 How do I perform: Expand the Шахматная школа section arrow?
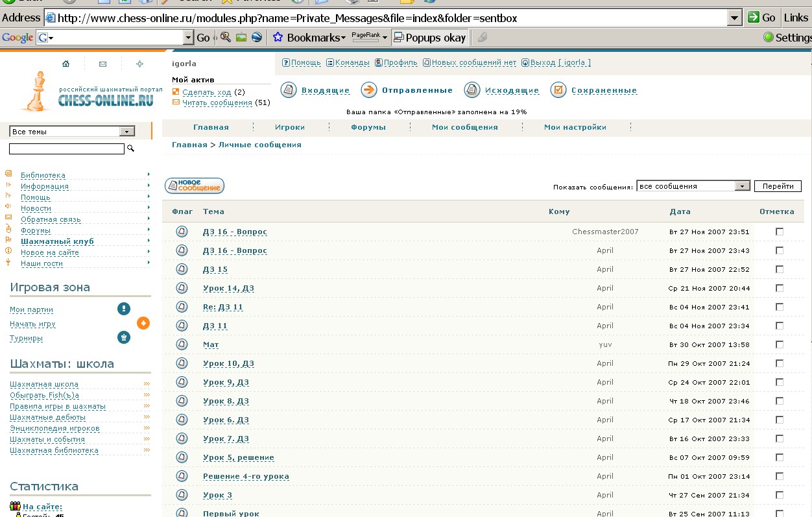coord(147,384)
